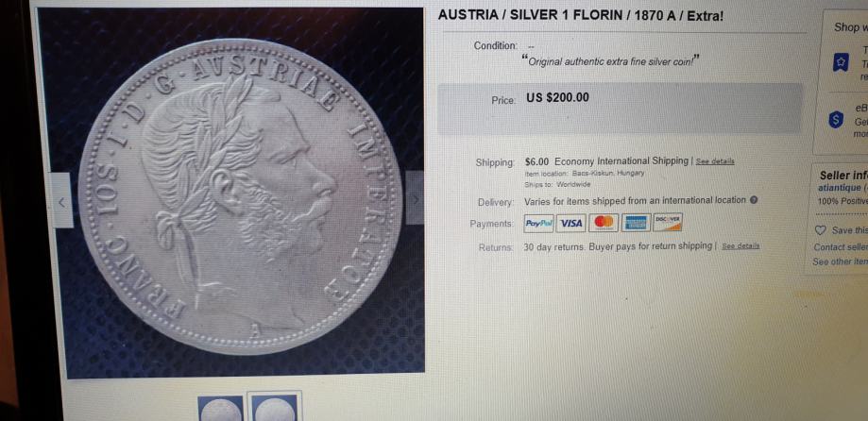Click the Discover payment icon
This screenshot has height=421, width=868.
click(x=668, y=222)
